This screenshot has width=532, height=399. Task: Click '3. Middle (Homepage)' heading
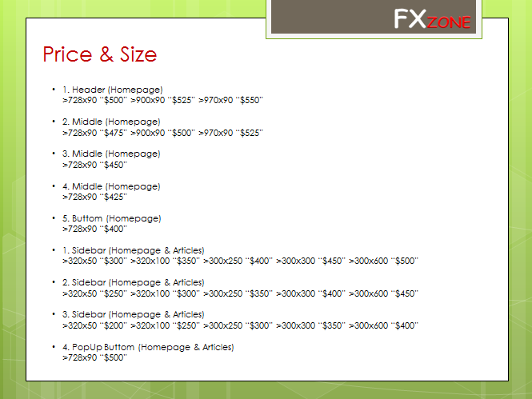click(x=111, y=154)
